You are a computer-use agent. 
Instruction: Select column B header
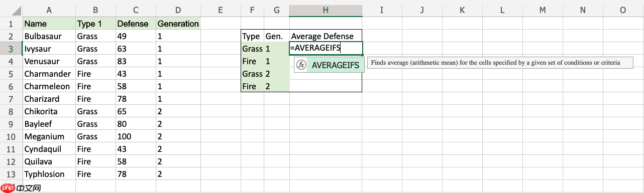(x=95, y=10)
